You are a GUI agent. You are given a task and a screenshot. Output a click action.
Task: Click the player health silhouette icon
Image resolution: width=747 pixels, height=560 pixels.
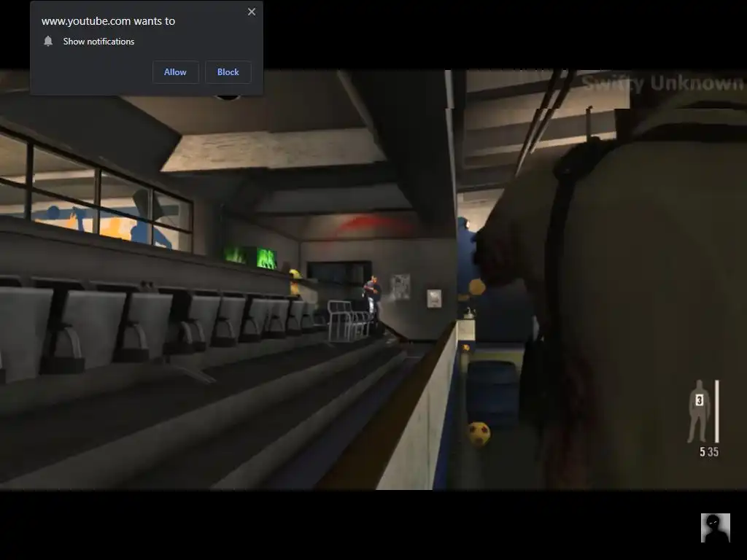[699, 411]
